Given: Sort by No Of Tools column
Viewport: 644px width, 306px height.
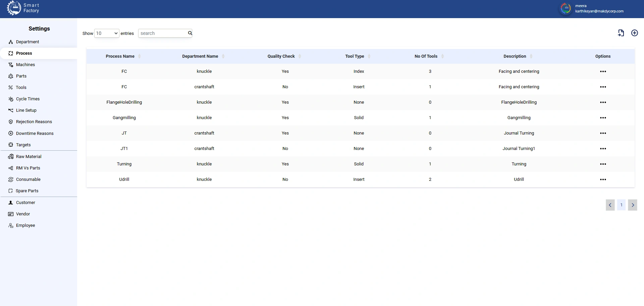Looking at the screenshot, I should [442, 56].
